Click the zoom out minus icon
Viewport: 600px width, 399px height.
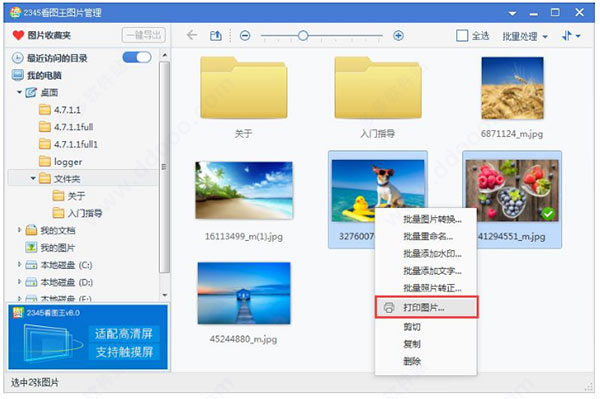click(245, 36)
